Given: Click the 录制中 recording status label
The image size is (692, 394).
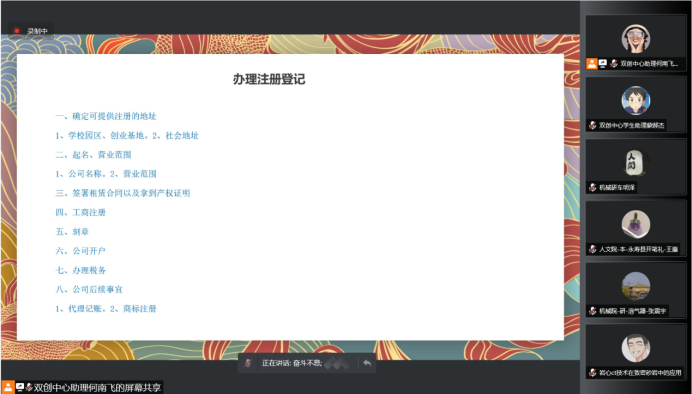Looking at the screenshot, I should click(38, 31).
